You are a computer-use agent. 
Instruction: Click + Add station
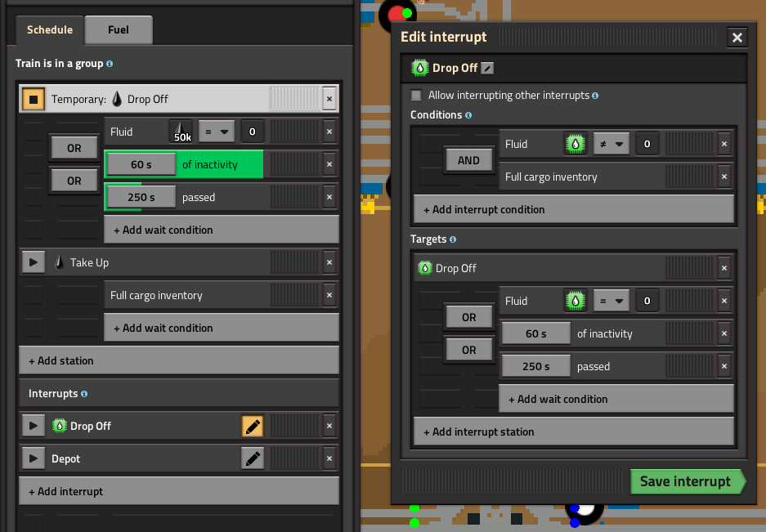(179, 360)
